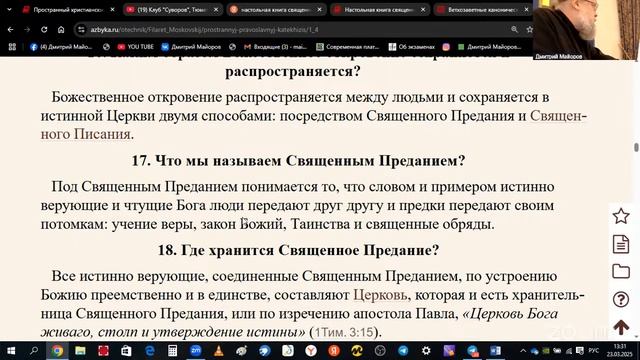Screen dimensions: 640x360
Task: Open Google Chrome from taskbar
Action: click(x=57, y=351)
